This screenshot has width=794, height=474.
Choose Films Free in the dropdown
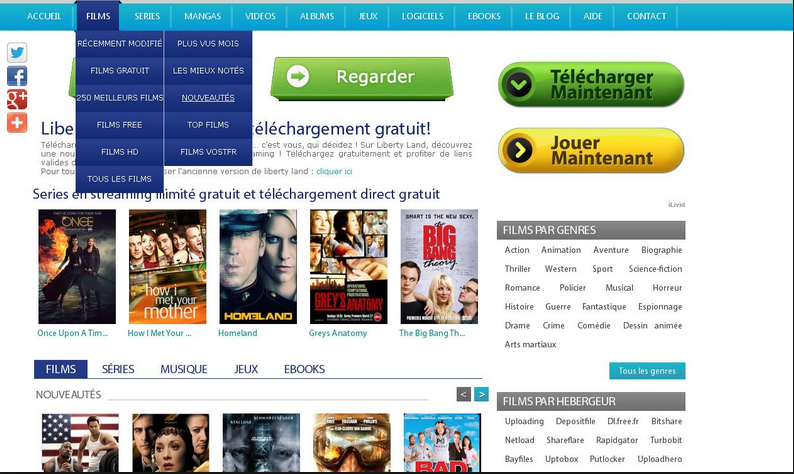[120, 125]
